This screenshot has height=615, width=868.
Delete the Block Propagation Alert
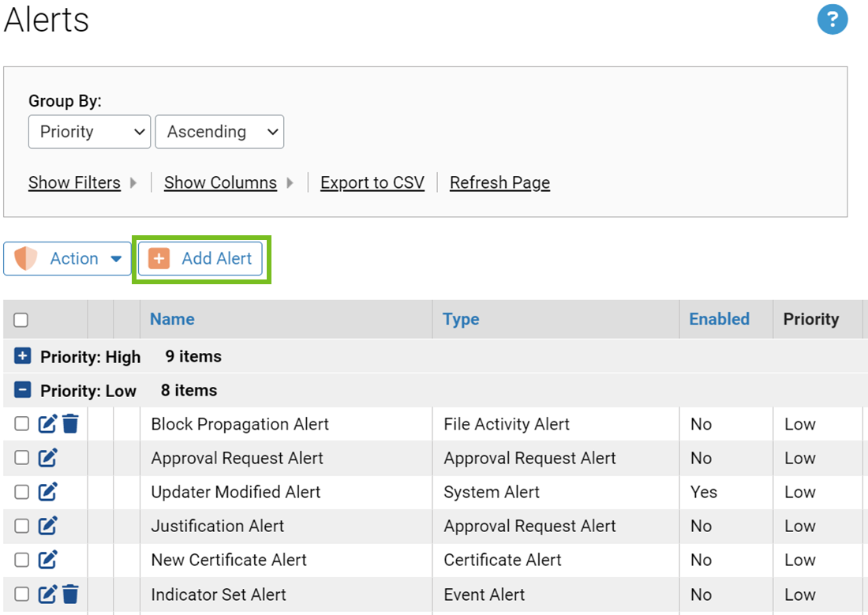click(x=71, y=424)
